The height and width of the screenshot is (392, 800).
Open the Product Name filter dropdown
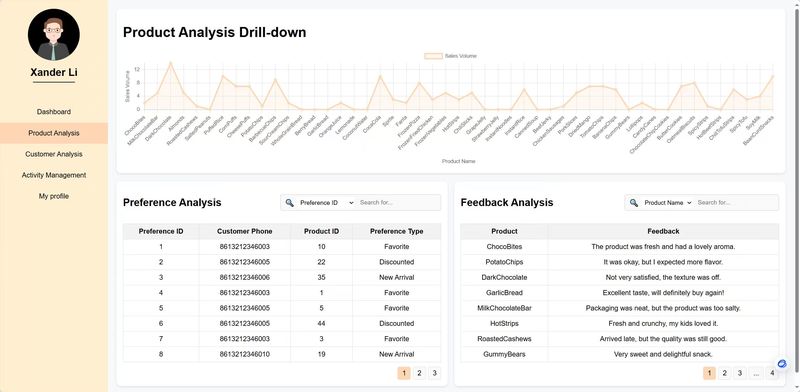tap(667, 203)
